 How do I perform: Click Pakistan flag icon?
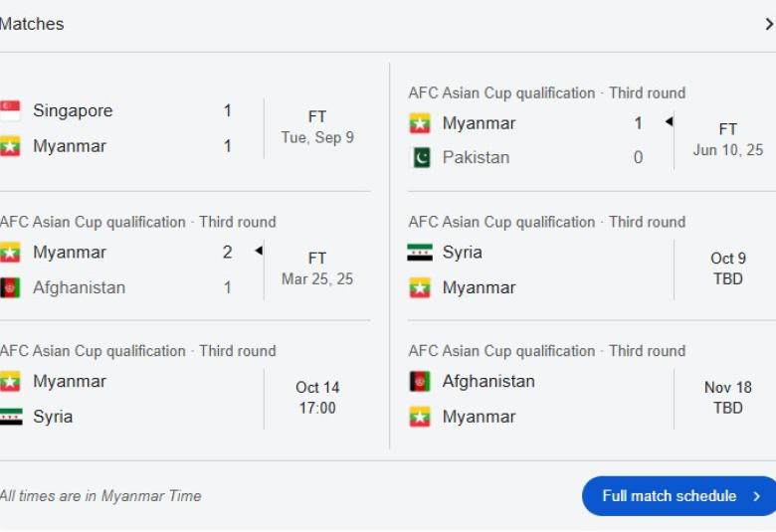click(420, 158)
